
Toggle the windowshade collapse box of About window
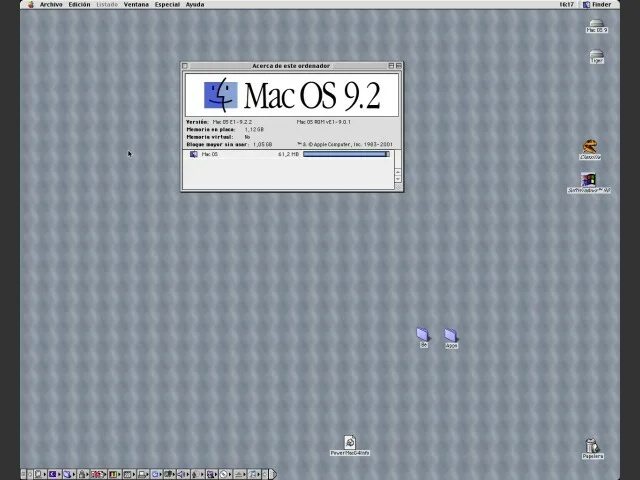(398, 66)
